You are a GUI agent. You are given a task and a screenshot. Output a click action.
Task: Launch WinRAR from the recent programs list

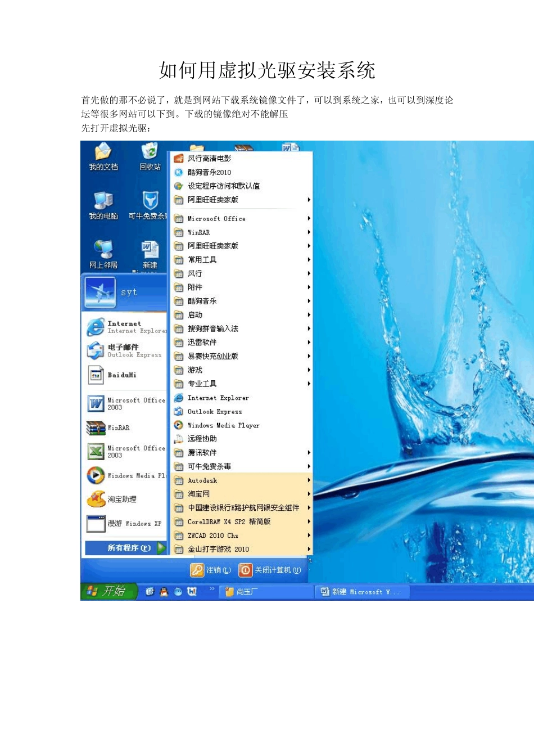[96, 428]
